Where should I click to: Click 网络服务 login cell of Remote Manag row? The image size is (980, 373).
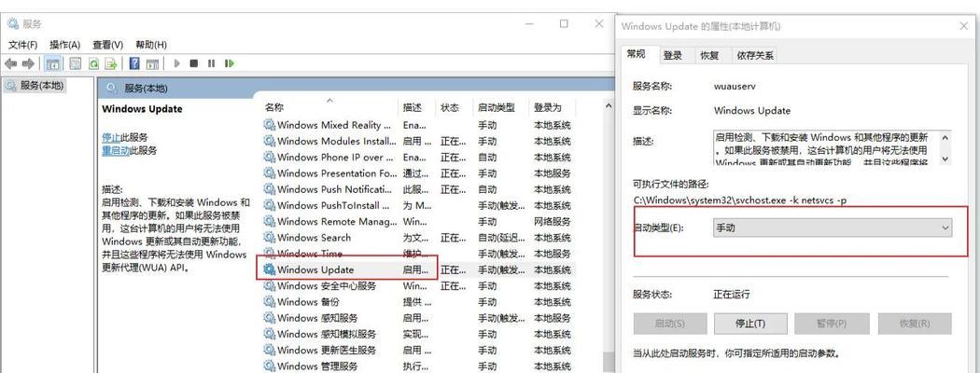pyautogui.click(x=552, y=222)
